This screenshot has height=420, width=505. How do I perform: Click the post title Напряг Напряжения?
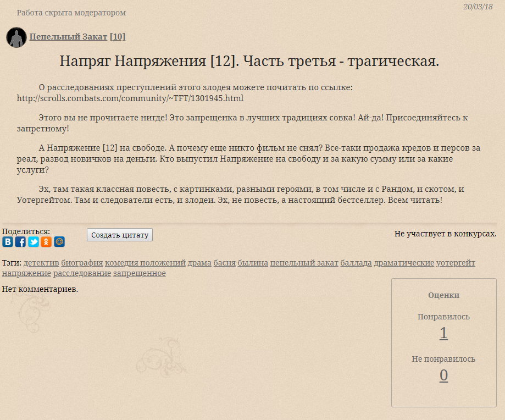pos(249,61)
